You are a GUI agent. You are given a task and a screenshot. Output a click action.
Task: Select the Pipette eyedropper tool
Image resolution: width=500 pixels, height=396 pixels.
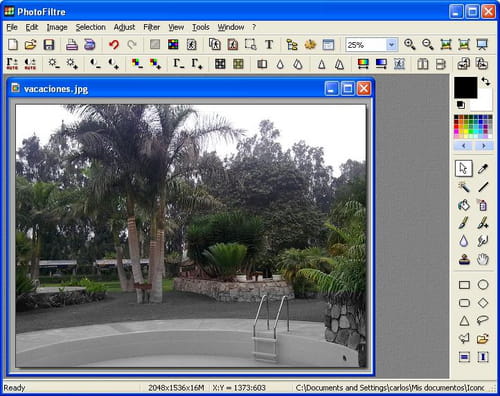pyautogui.click(x=483, y=168)
